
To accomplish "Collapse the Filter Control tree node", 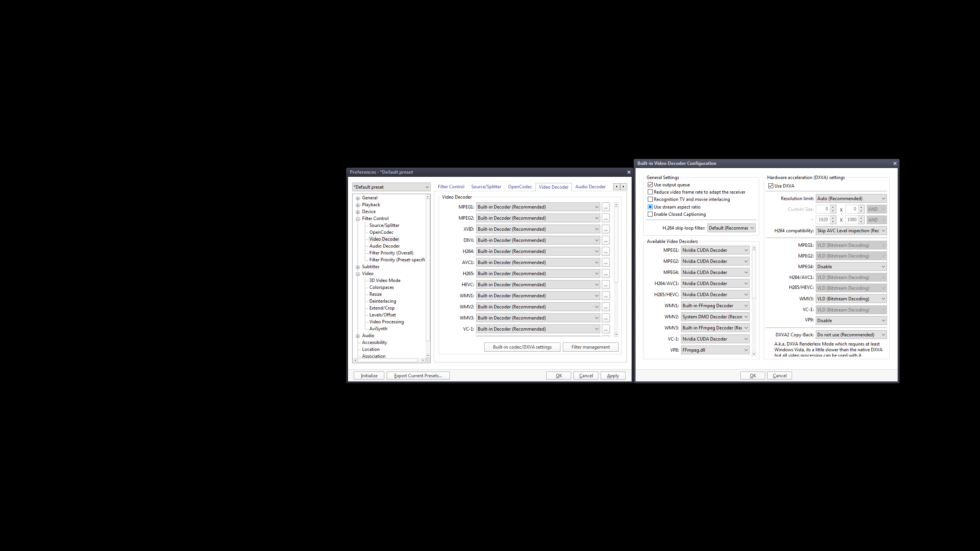I will 358,219.
